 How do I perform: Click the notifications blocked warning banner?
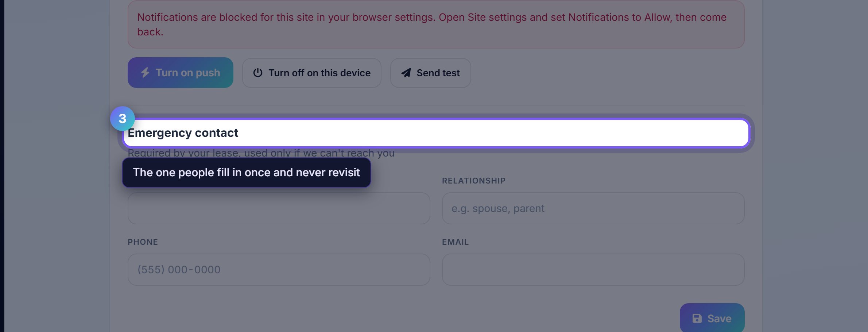click(436, 24)
